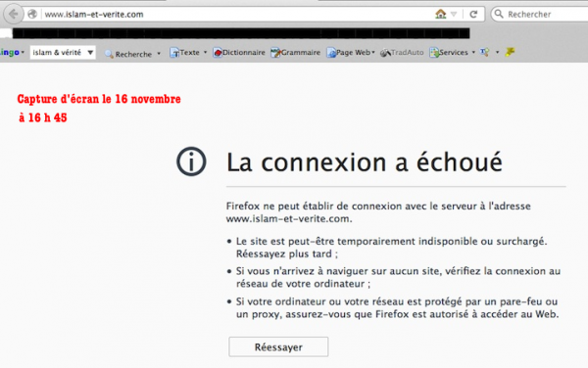The width and height of the screenshot is (588, 368).
Task: Open the Grammaire toolbar tool
Action: click(296, 53)
